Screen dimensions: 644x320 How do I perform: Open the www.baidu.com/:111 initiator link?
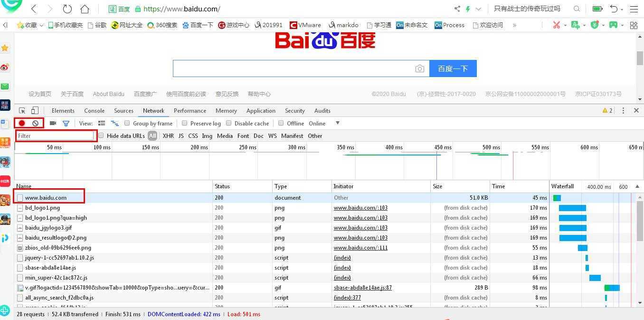[x=360, y=248]
